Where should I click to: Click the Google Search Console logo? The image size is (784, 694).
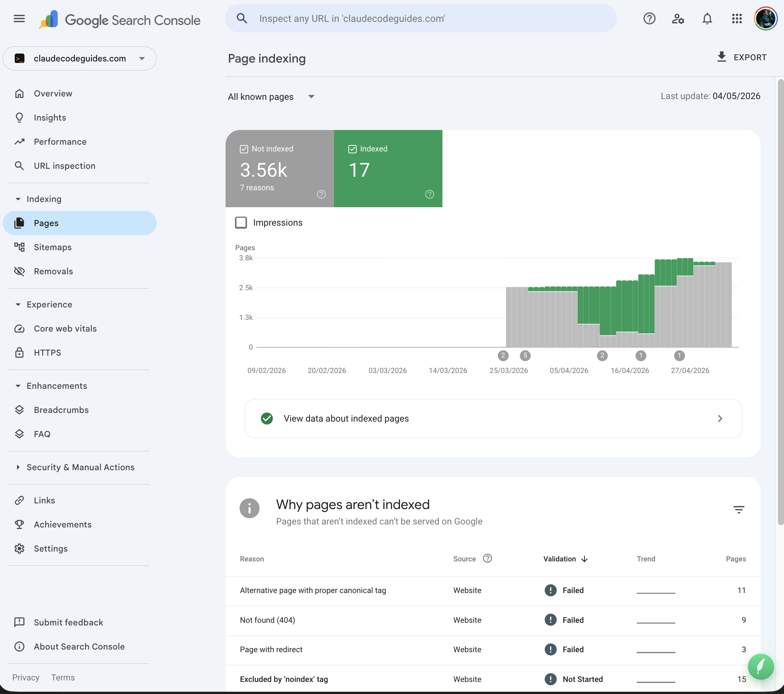[119, 20]
